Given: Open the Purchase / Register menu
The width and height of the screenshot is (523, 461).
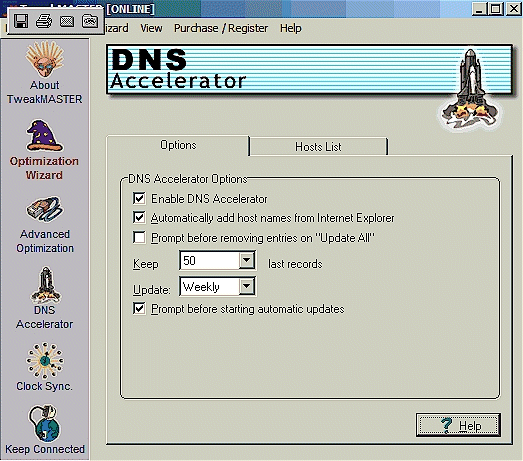Looking at the screenshot, I should click(221, 28).
